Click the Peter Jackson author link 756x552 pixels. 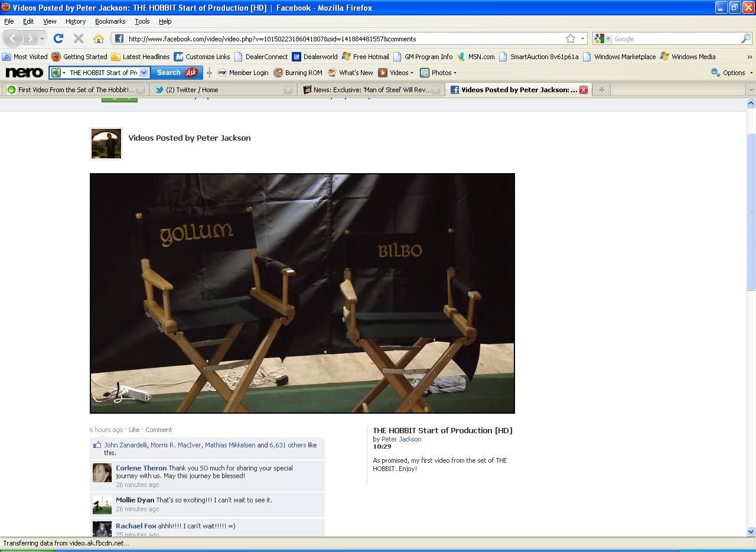click(401, 439)
